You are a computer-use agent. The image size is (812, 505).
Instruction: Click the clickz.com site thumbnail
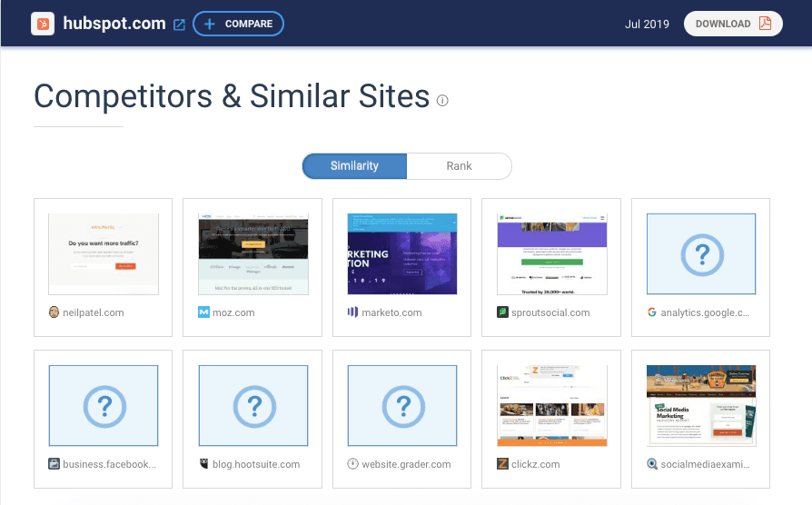(552, 406)
